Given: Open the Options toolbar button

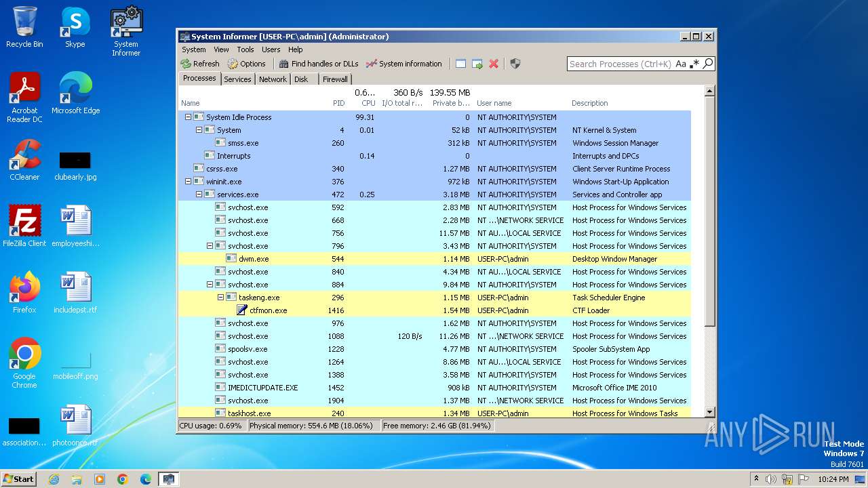Looking at the screenshot, I should coord(247,64).
